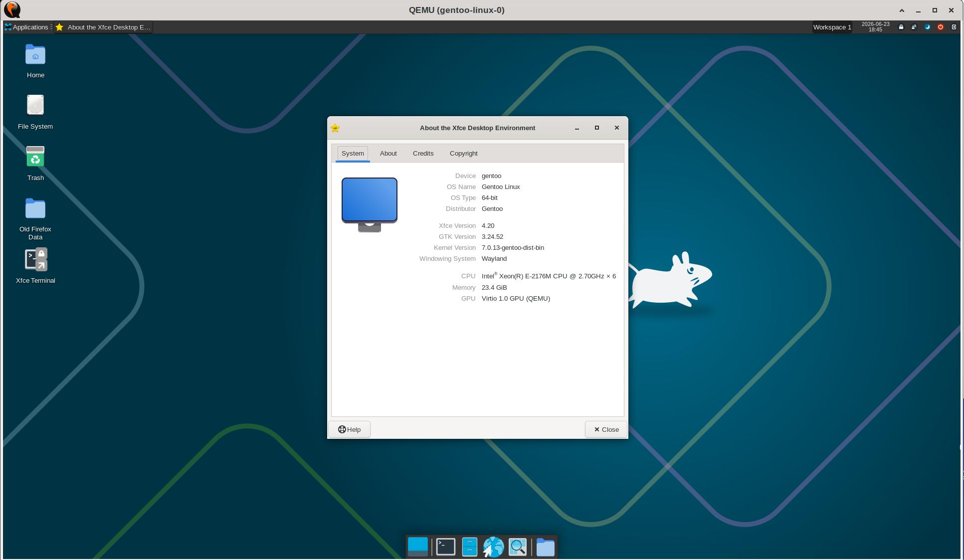Click the 'QEMU (gentoo-linux-0)' window title

click(456, 10)
